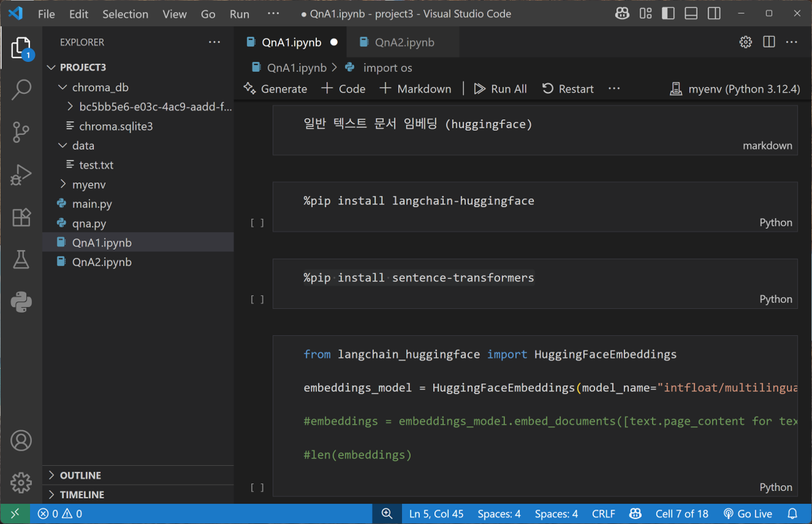Expand the OUTLINE section
The height and width of the screenshot is (524, 812).
[x=138, y=475]
